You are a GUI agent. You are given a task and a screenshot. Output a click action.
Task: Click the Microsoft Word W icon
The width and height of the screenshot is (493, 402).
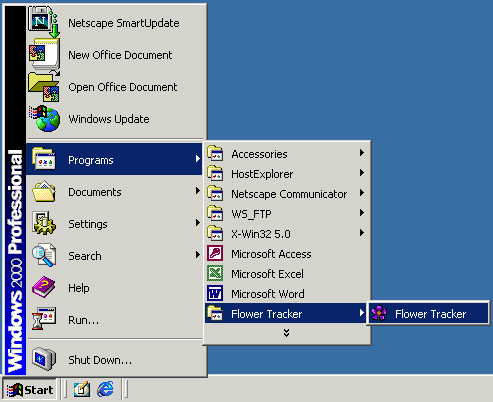215,294
